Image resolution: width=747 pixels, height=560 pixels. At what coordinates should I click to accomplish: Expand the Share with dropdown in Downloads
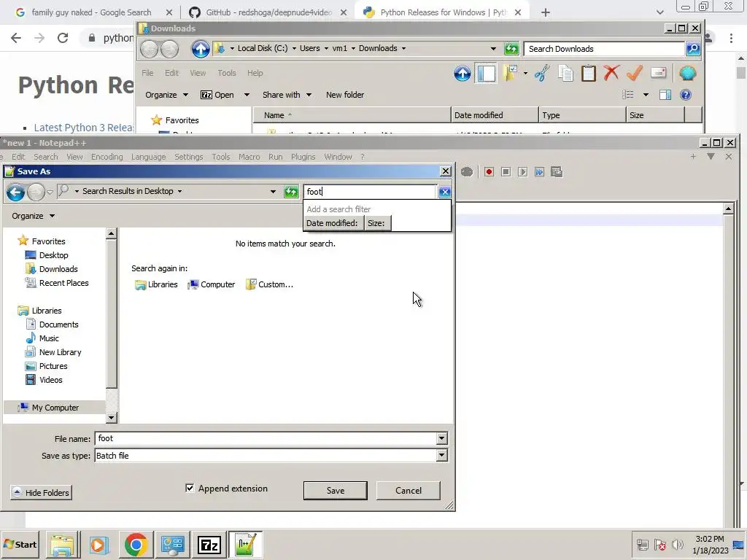tap(309, 95)
